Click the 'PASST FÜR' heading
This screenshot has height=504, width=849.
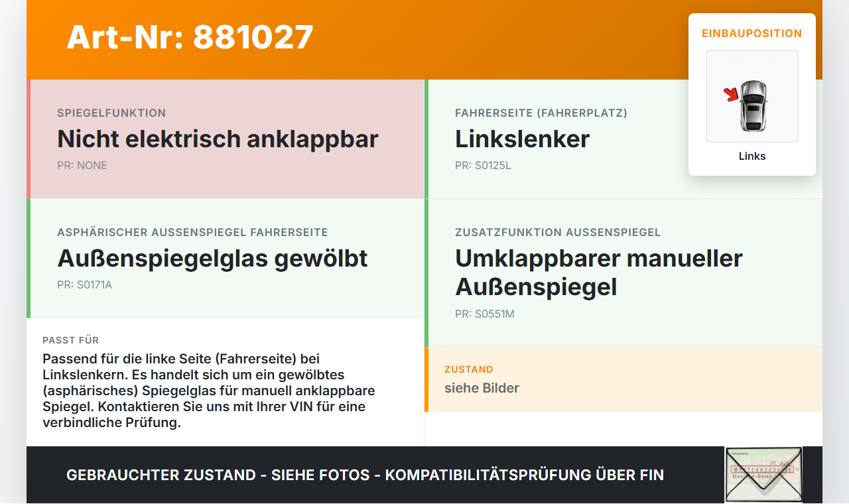pos(71,340)
